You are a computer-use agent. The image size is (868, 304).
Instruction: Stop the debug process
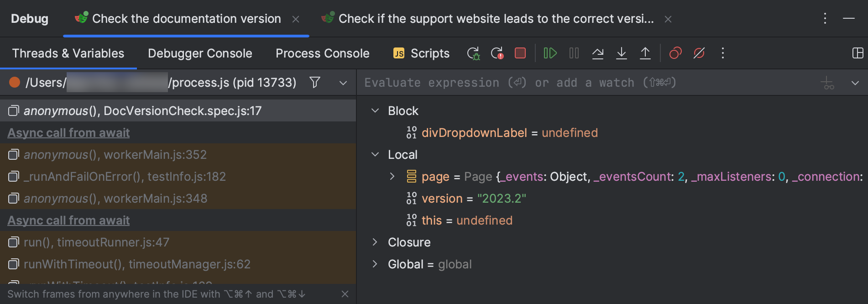[x=520, y=53]
